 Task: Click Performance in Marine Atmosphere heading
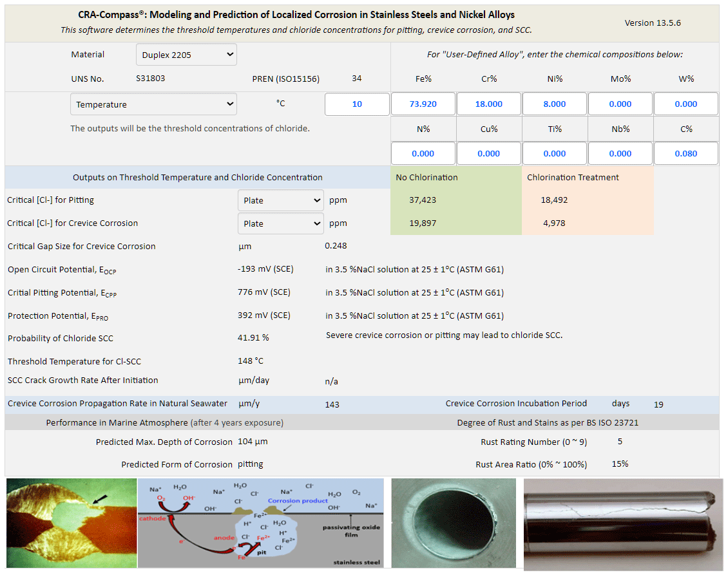coord(165,423)
